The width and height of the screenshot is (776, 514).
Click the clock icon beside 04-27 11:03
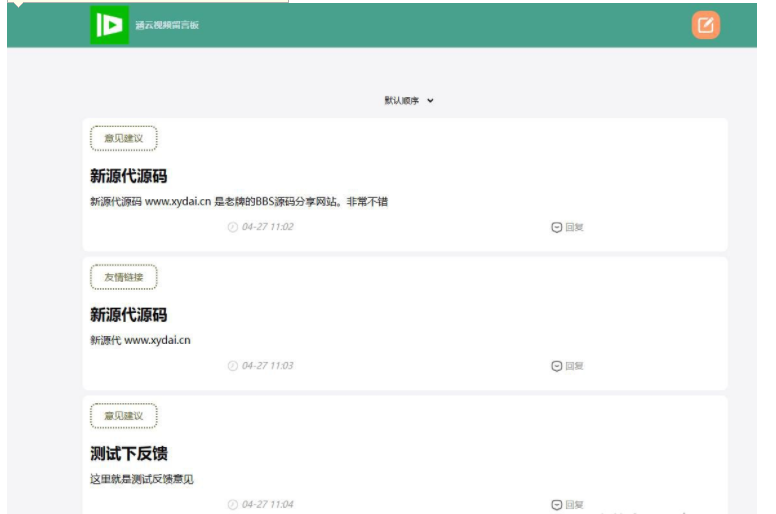pos(233,366)
